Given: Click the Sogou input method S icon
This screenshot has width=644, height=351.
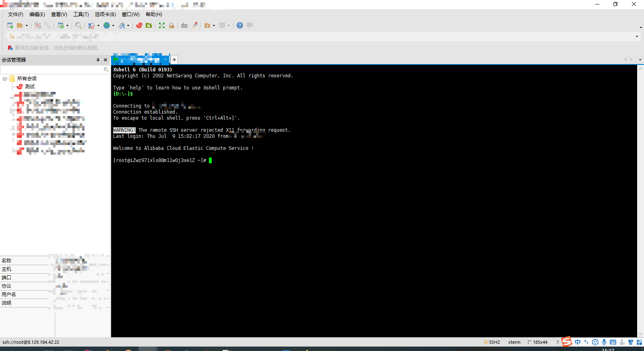Looking at the screenshot, I should 567,342.
